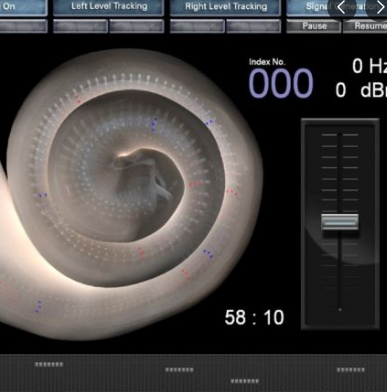This screenshot has height=392, width=387.
Task: Go to next image with right arrow
Action: pos(378,7)
